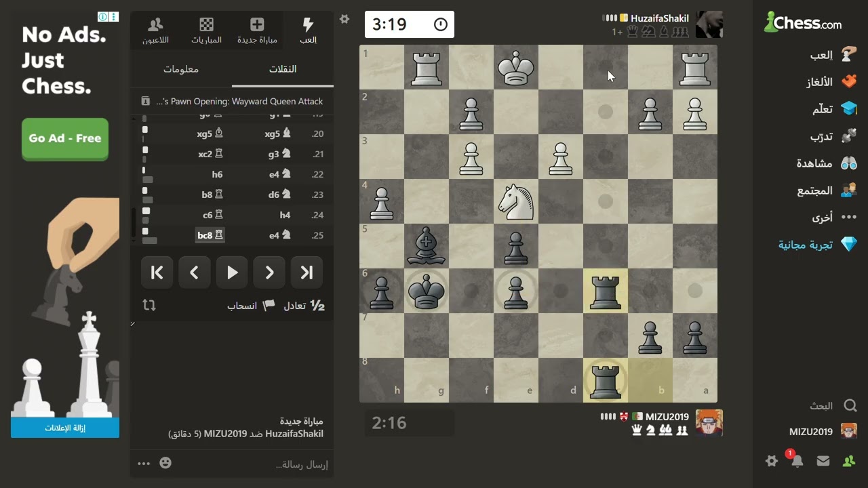
Task: Open the البحث search in the sidebar
Action: pos(833,405)
